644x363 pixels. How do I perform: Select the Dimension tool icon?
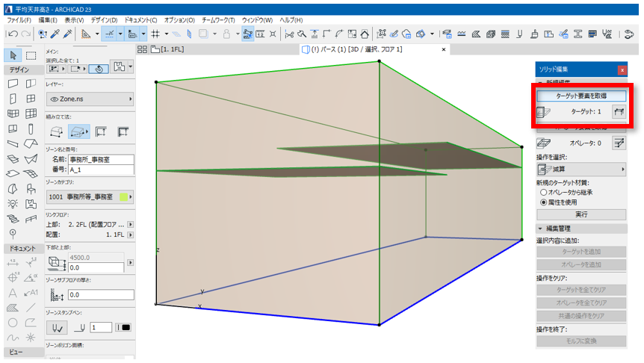pos(13,263)
